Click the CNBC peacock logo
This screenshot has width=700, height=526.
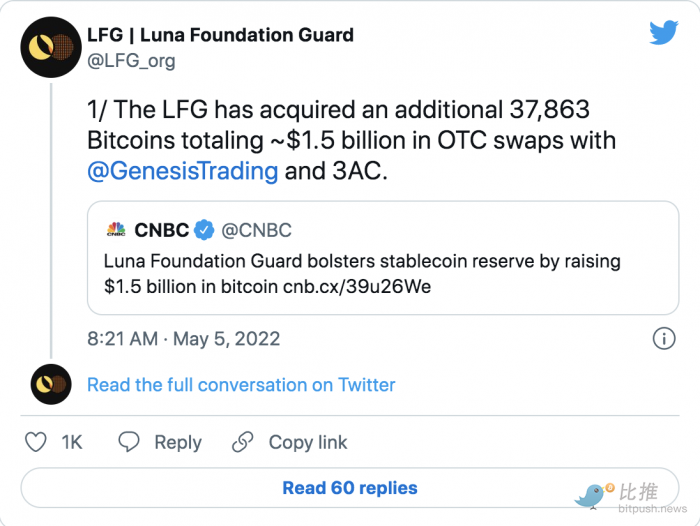point(116,230)
